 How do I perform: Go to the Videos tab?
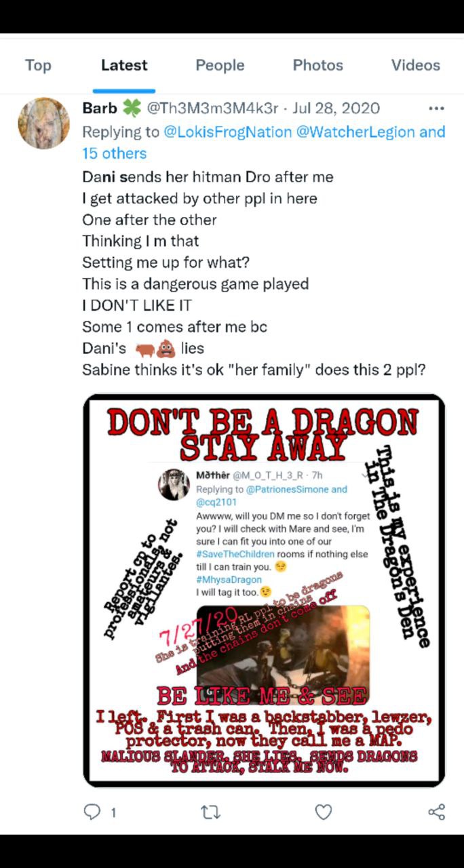(416, 65)
